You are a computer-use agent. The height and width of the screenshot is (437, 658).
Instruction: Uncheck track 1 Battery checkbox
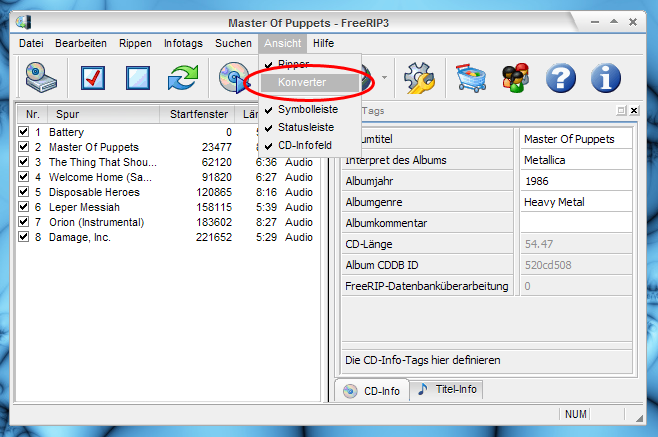point(24,132)
